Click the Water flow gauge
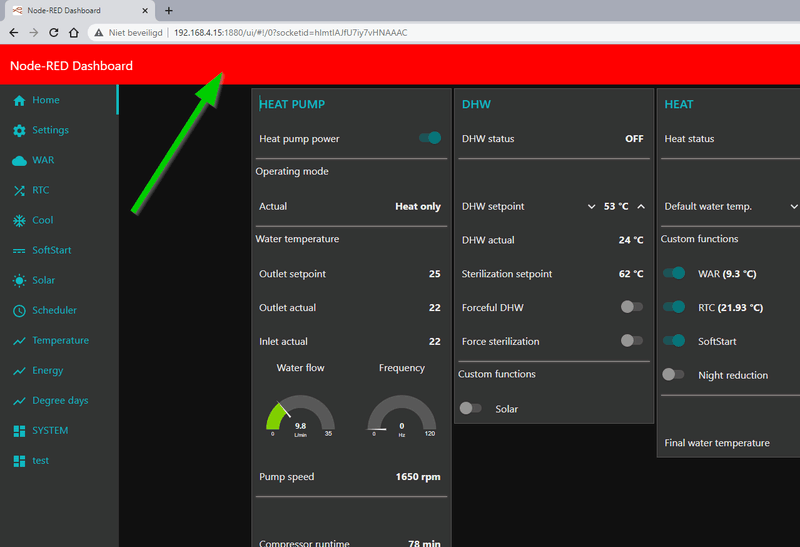The width and height of the screenshot is (800, 547). (x=301, y=416)
